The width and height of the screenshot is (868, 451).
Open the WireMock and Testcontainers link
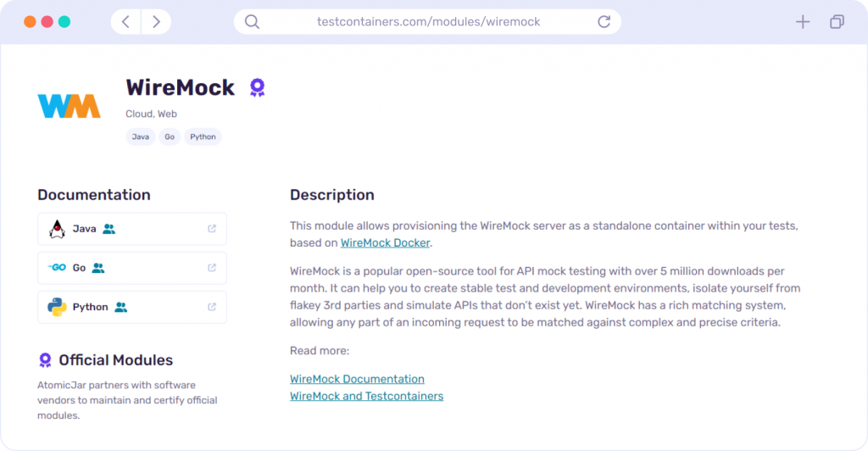tap(366, 396)
